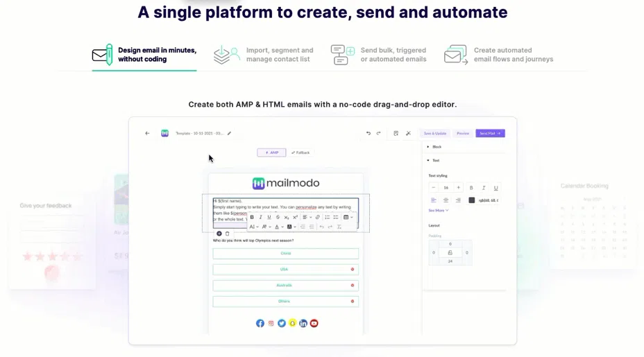Toggle Bold in the Text styling panel
The height and width of the screenshot is (357, 644).
click(471, 188)
